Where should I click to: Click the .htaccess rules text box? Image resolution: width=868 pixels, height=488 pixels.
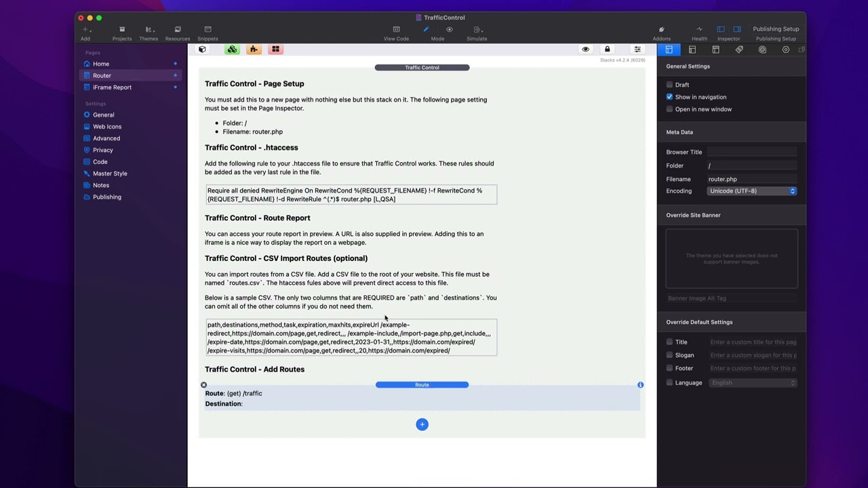click(x=351, y=195)
